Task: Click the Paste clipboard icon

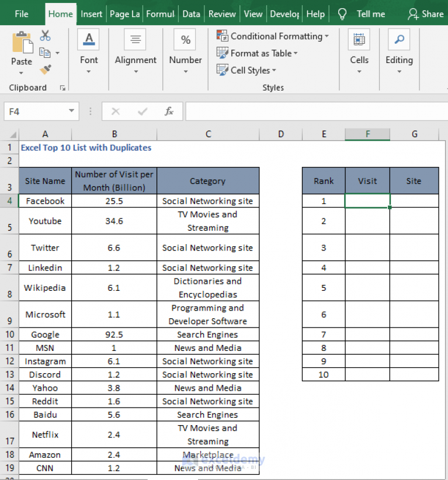Action: click(x=22, y=43)
